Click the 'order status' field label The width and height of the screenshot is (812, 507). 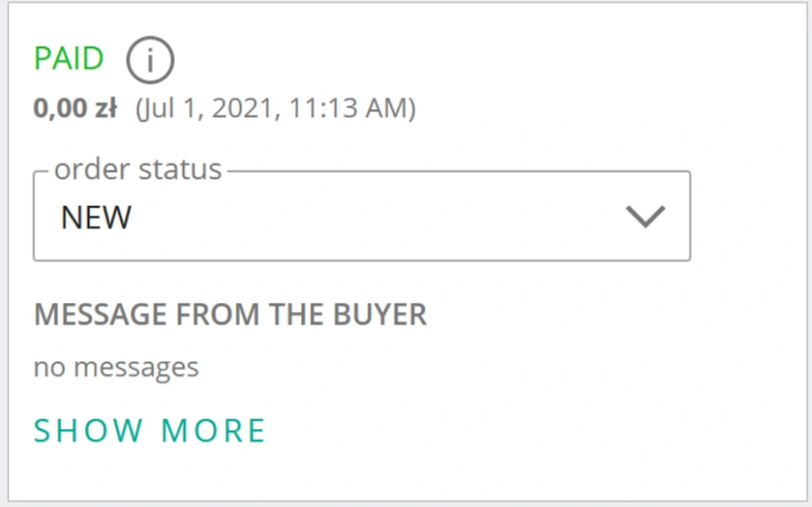(138, 170)
